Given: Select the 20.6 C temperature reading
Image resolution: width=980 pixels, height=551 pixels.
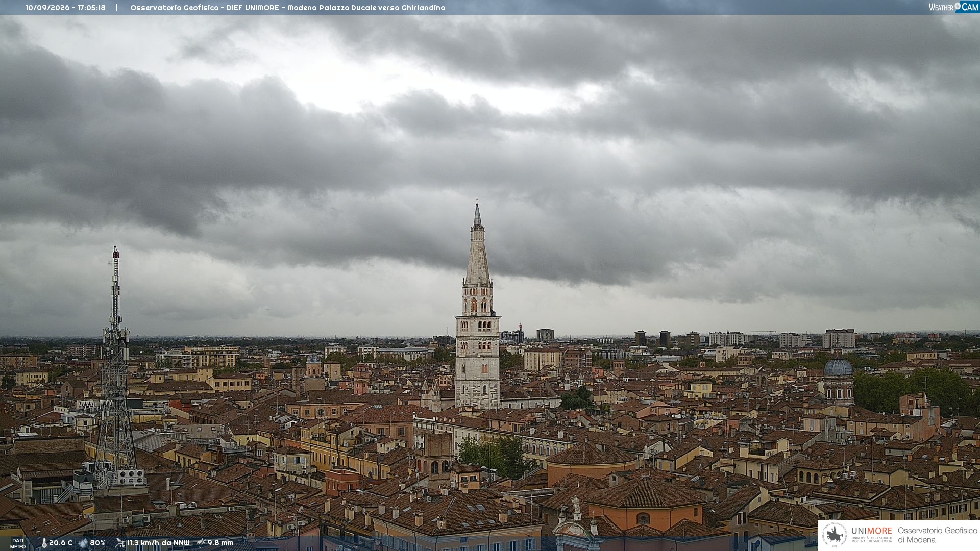Looking at the screenshot, I should point(61,543).
